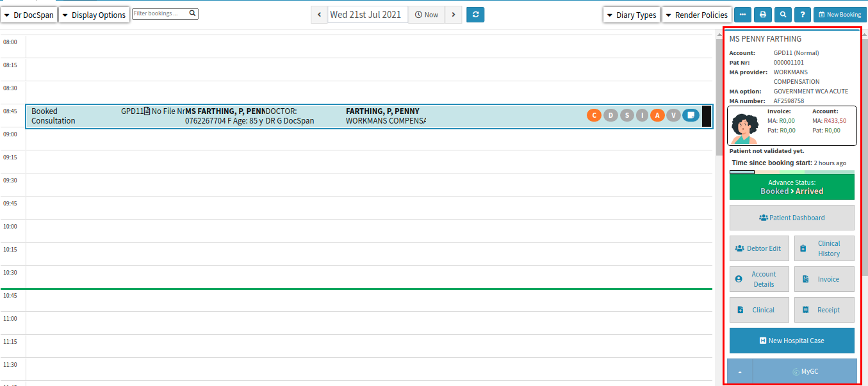Expand the Display Options dropdown
868x386 pixels.
(x=94, y=15)
